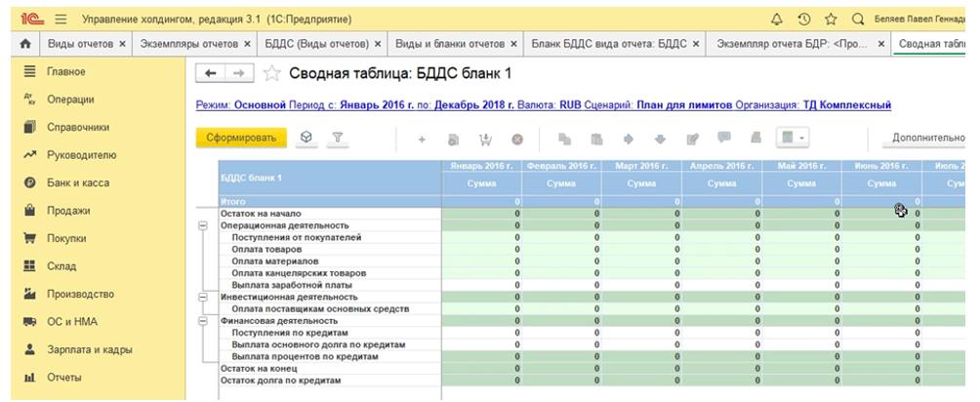Open the Руководителю section
Screen dimensions: 980x402
point(81,155)
